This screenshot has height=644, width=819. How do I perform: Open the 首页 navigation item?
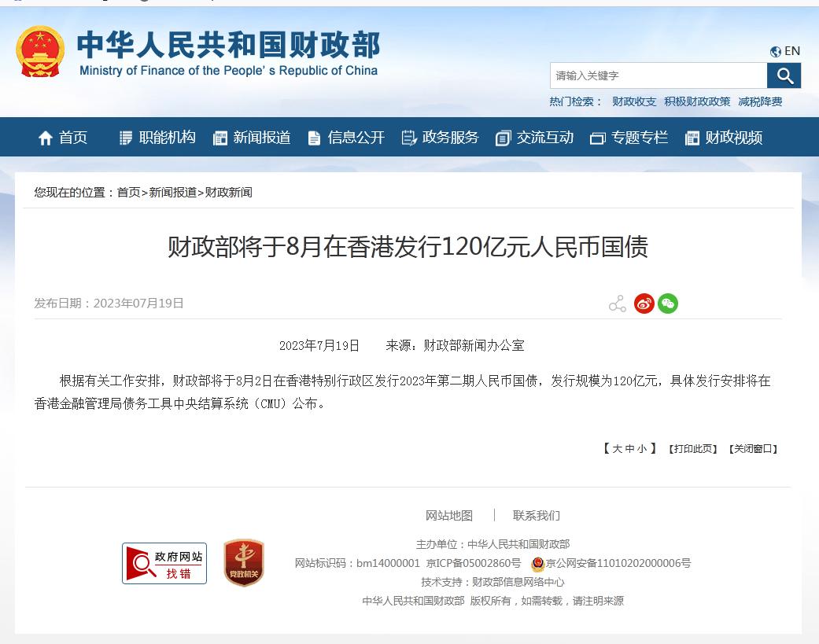(x=63, y=138)
